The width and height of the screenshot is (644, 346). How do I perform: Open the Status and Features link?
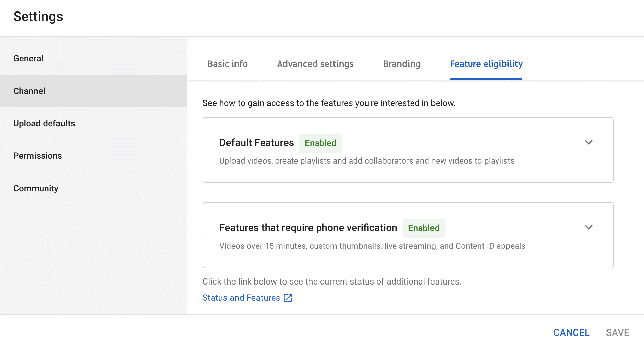click(x=241, y=298)
